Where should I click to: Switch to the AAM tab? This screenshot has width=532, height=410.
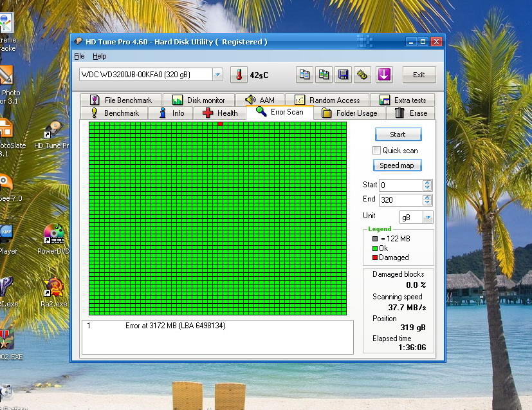[260, 100]
